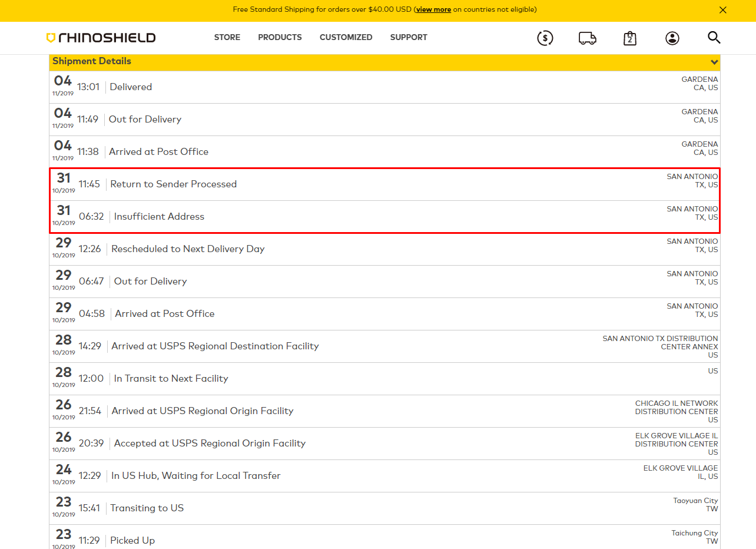This screenshot has width=756, height=549.
Task: Click the shipment tracking truck icon
Action: click(588, 38)
